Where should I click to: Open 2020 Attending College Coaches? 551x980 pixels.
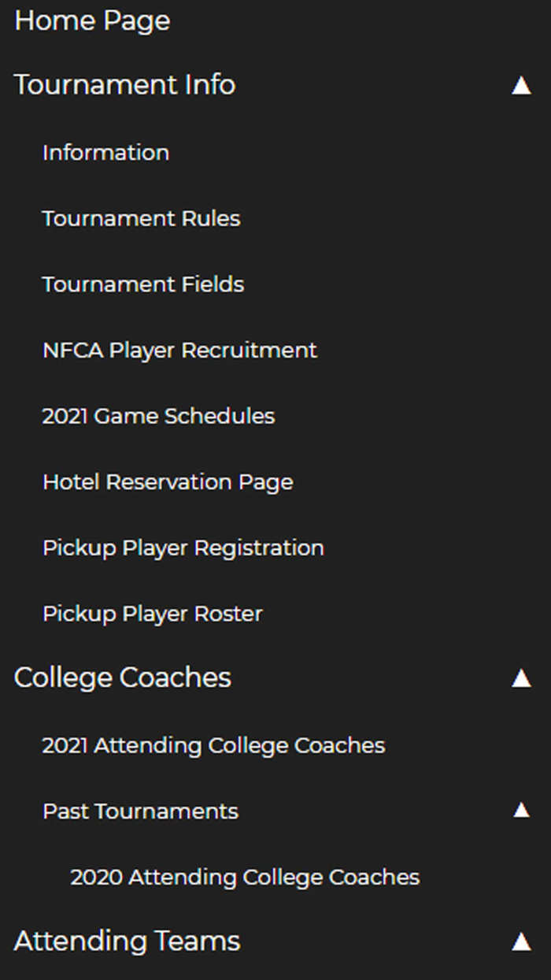pos(245,877)
